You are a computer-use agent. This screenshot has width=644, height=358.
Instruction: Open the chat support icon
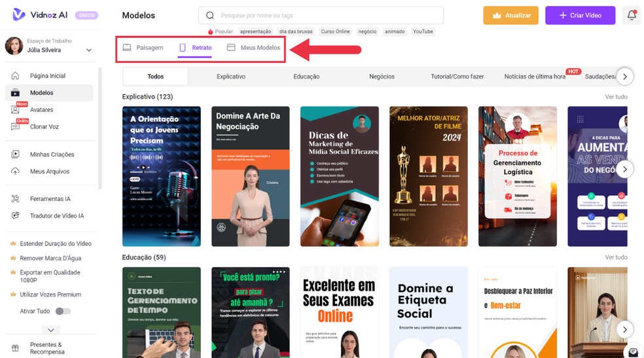[x=634, y=352]
